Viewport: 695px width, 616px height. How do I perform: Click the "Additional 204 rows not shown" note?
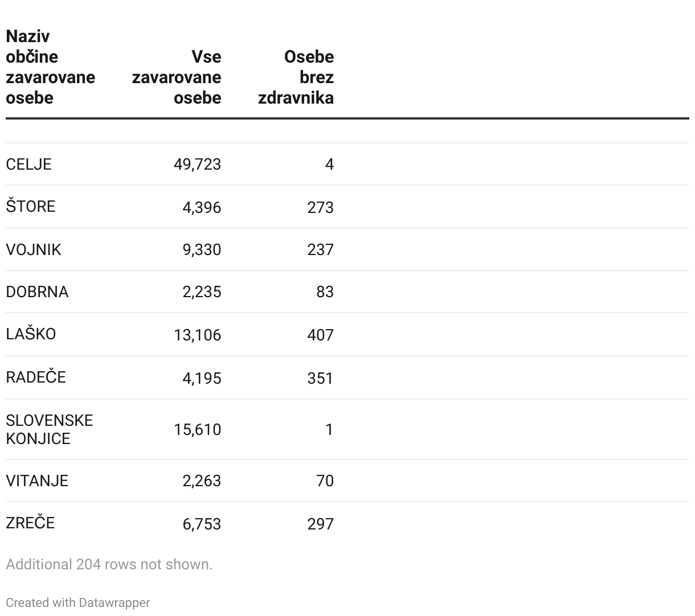109,564
